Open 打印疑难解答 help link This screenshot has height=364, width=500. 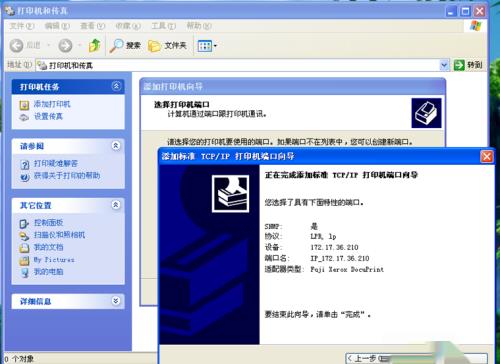[x=56, y=163]
